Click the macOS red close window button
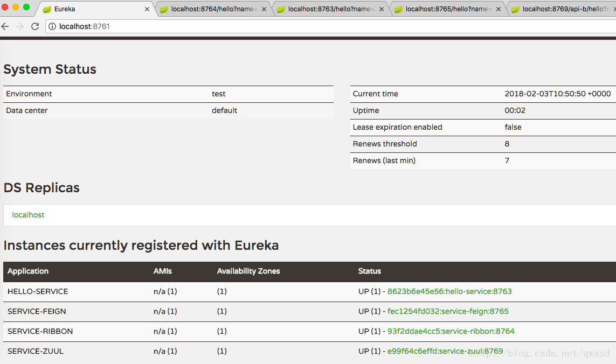Image resolution: width=616 pixels, height=364 pixels. pos(5,7)
